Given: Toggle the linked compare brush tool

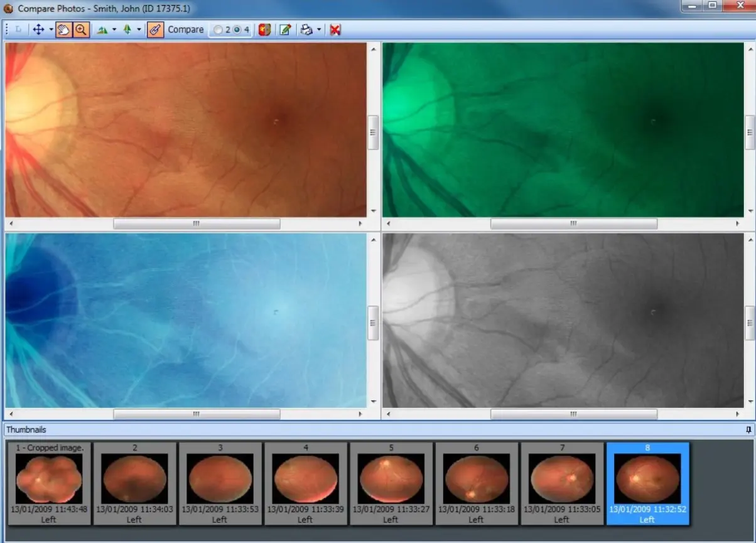Looking at the screenshot, I should tap(154, 29).
